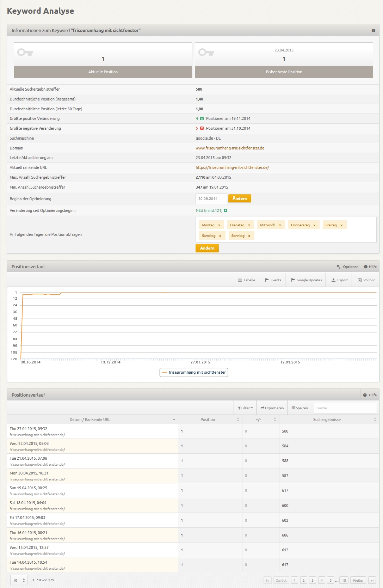Click the Suche table search field

pos(345,408)
